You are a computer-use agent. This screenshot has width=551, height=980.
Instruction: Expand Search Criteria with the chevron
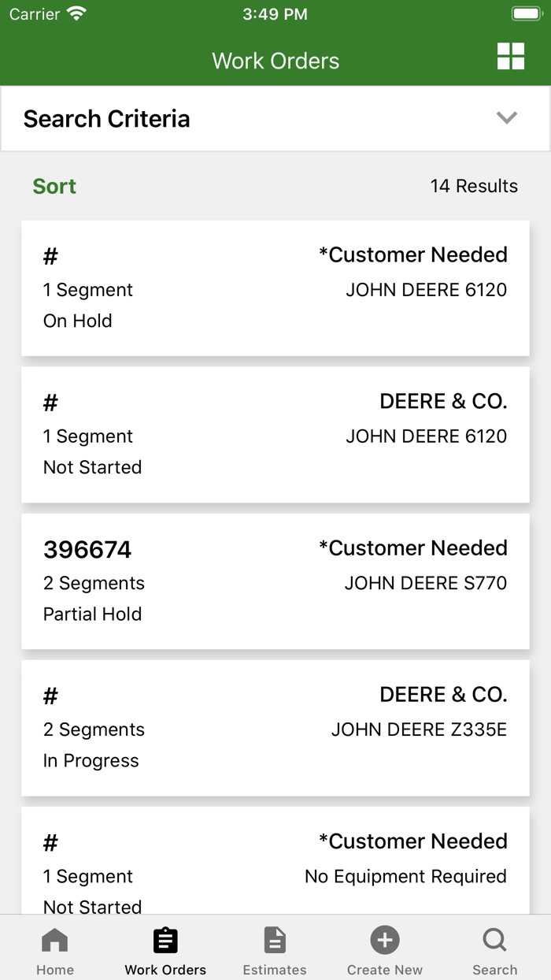507,117
